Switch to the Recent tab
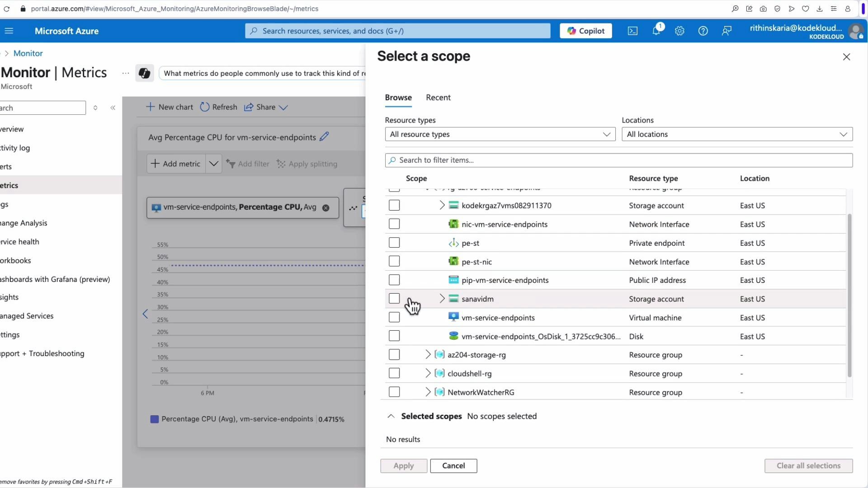868x488 pixels. point(438,97)
